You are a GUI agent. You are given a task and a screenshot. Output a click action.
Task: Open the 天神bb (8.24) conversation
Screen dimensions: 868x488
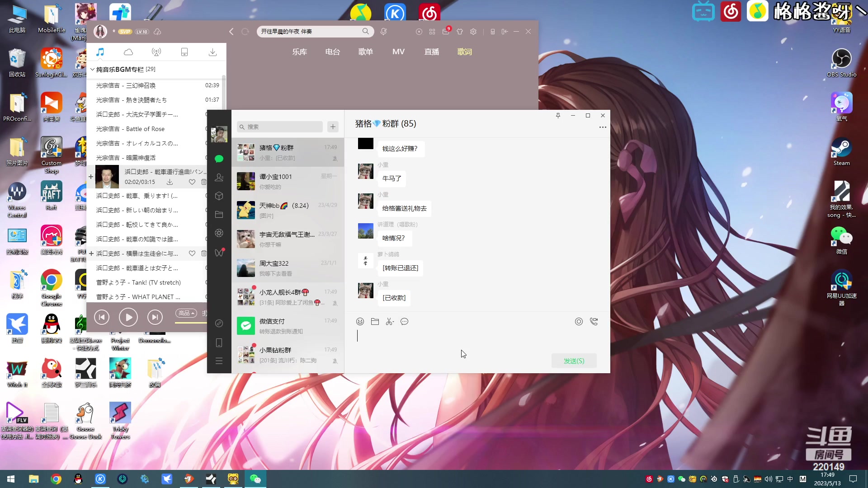pos(288,210)
